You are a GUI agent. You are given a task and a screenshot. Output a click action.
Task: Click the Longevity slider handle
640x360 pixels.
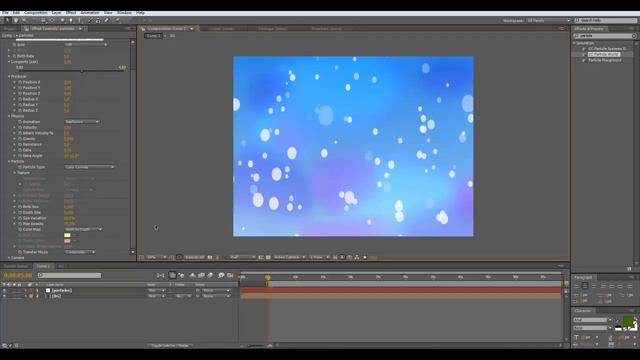(x=82, y=71)
